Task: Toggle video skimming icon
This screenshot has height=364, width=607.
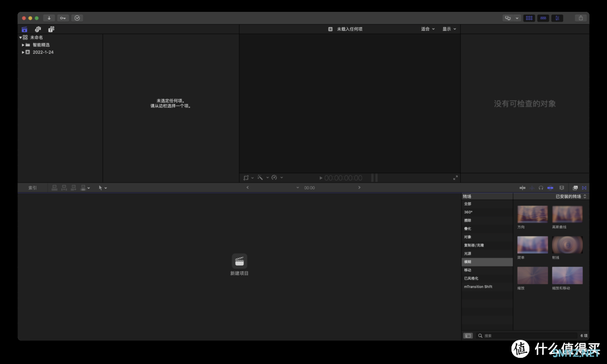Action: (522, 188)
